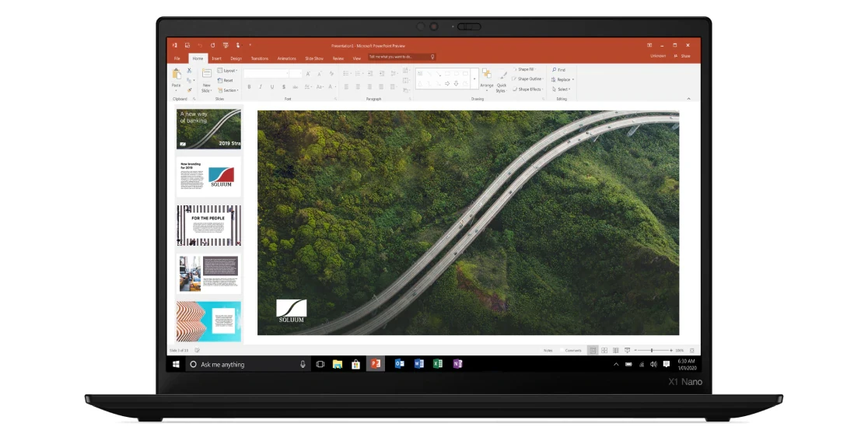Viewport: 868px width, 441px height.
Task: Switch to Slide Sorter view in status bar
Action: (x=604, y=350)
